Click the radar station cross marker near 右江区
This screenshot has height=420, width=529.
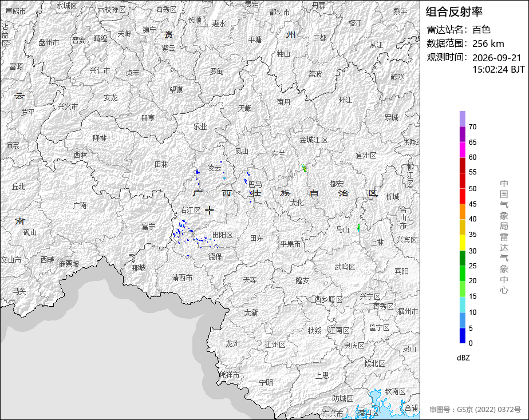(x=209, y=211)
